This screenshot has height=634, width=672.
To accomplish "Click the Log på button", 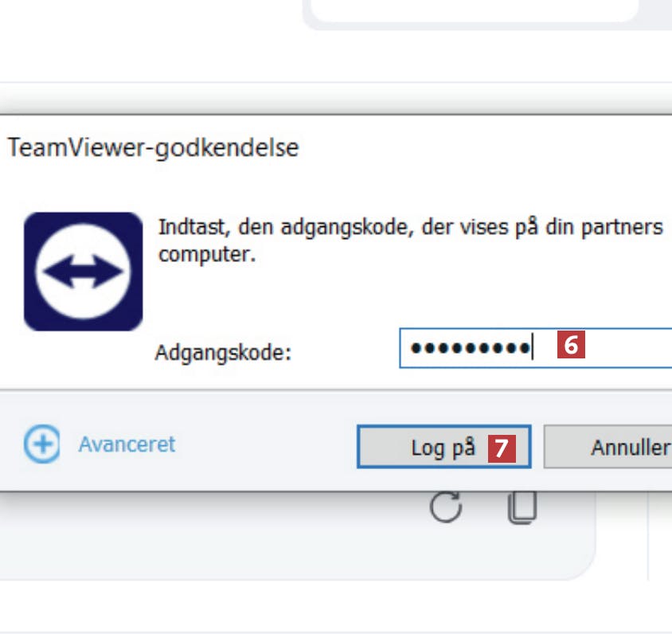I will coord(444,447).
